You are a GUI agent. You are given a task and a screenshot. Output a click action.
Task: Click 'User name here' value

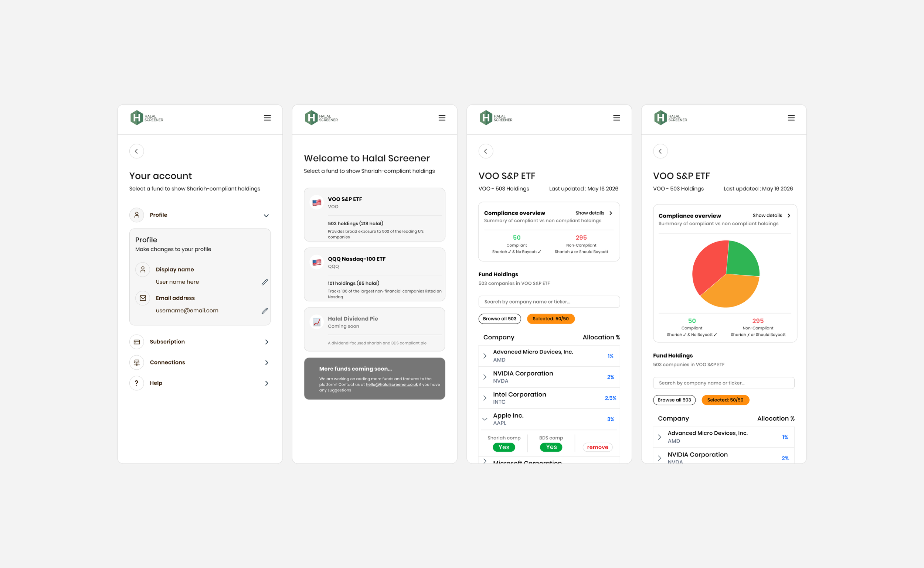[177, 282]
